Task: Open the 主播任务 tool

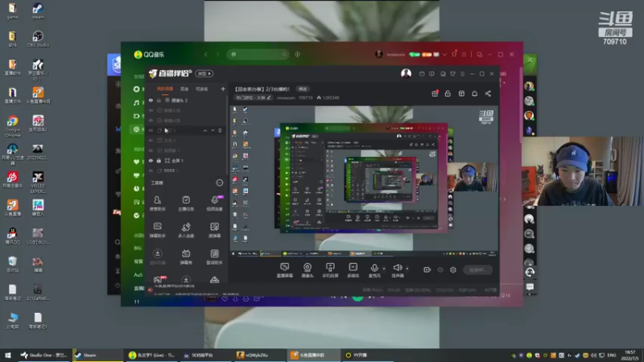Action: (186, 204)
